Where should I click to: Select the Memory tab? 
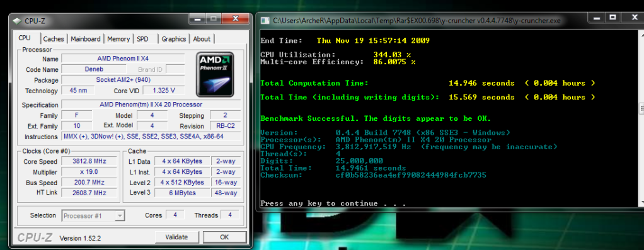click(118, 39)
